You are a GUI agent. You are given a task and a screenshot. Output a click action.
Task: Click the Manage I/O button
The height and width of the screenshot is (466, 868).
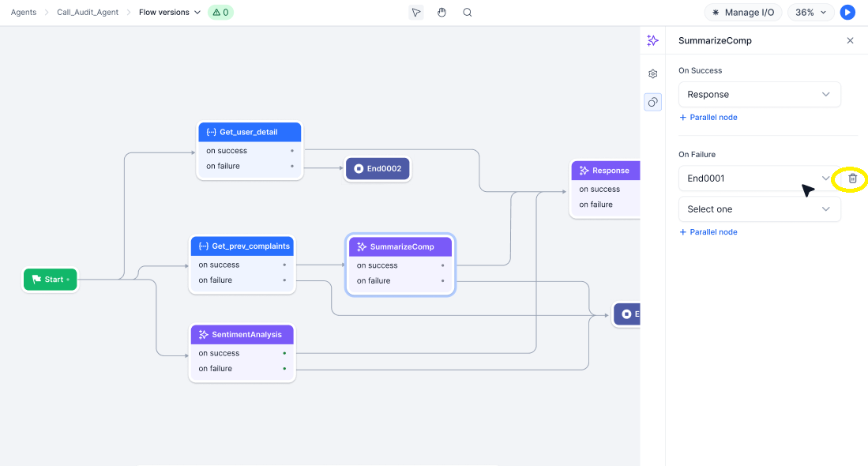click(743, 13)
